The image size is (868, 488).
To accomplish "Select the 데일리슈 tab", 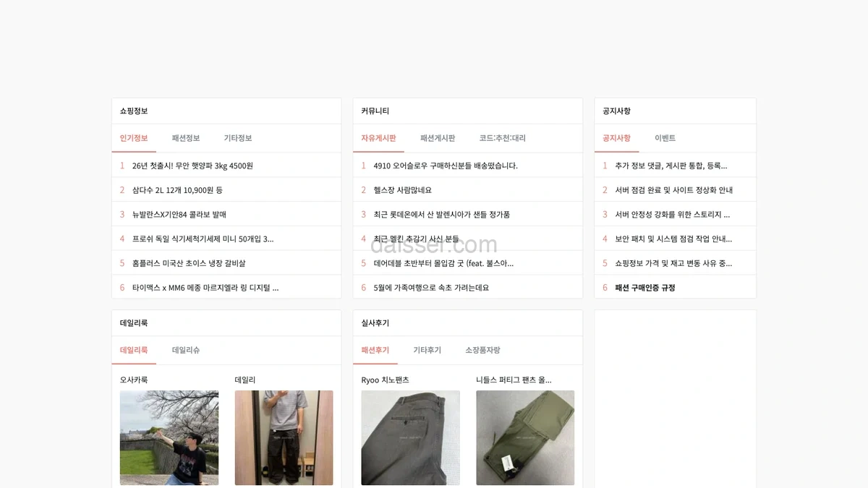I will pos(186,350).
